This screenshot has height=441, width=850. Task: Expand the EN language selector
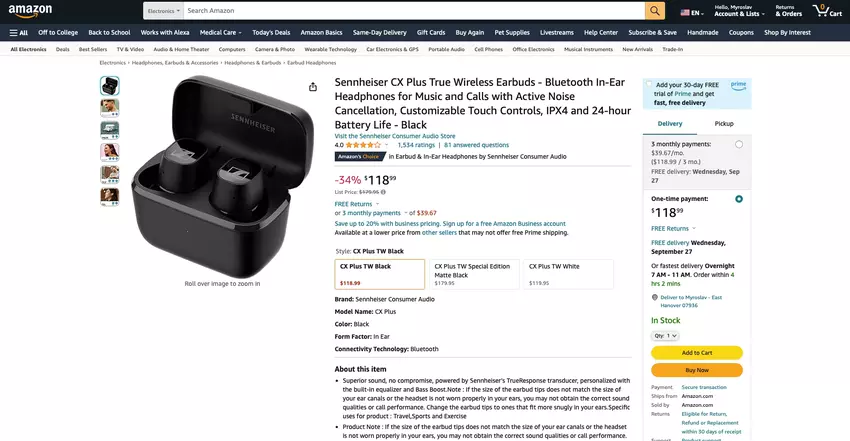coord(692,12)
